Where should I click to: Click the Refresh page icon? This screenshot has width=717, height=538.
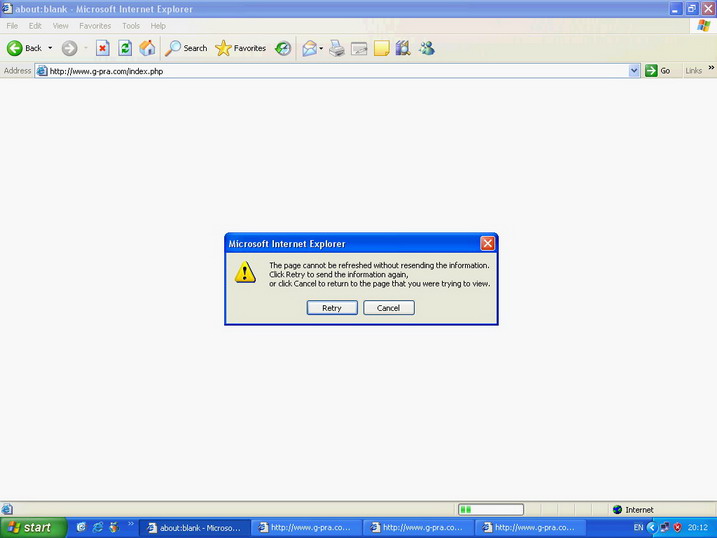pyautogui.click(x=125, y=48)
